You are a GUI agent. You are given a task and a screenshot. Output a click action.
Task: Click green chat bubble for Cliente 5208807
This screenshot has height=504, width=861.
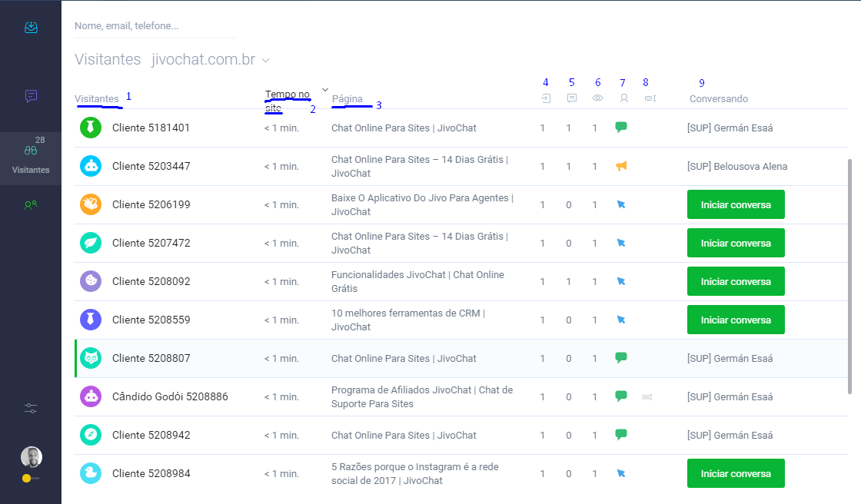(621, 358)
